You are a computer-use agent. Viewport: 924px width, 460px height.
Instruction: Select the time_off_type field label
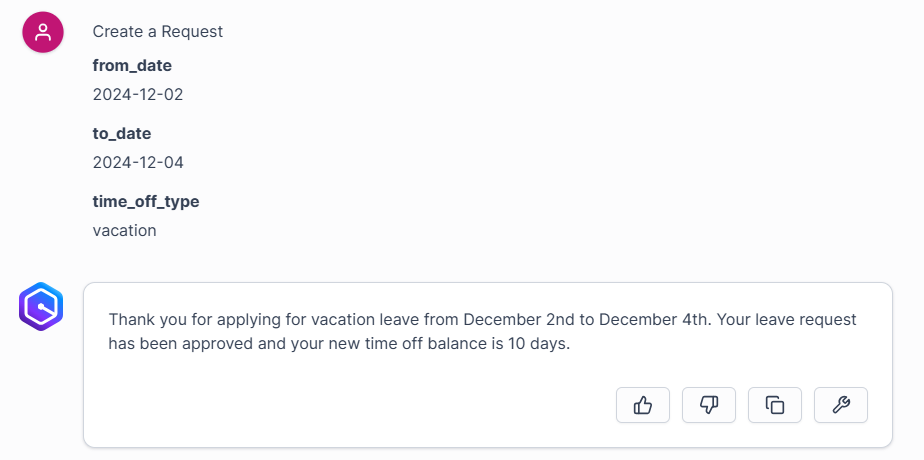146,202
